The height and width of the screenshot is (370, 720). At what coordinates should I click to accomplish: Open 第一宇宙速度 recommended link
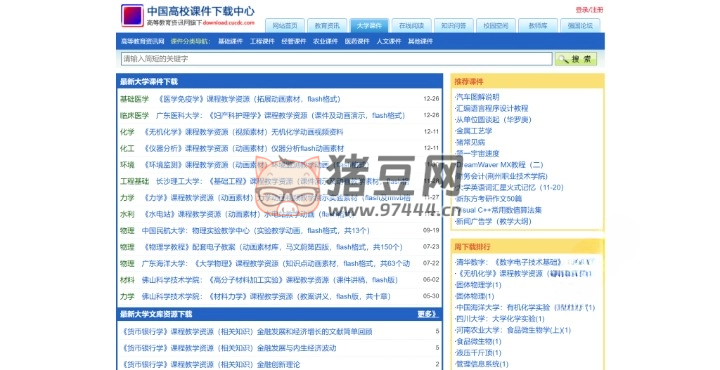[x=477, y=154]
